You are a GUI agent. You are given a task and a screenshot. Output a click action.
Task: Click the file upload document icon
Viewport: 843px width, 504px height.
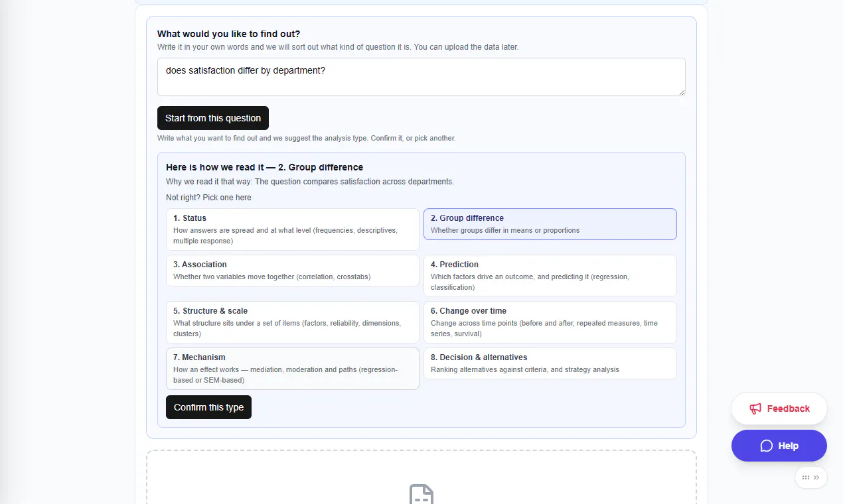click(x=421, y=494)
